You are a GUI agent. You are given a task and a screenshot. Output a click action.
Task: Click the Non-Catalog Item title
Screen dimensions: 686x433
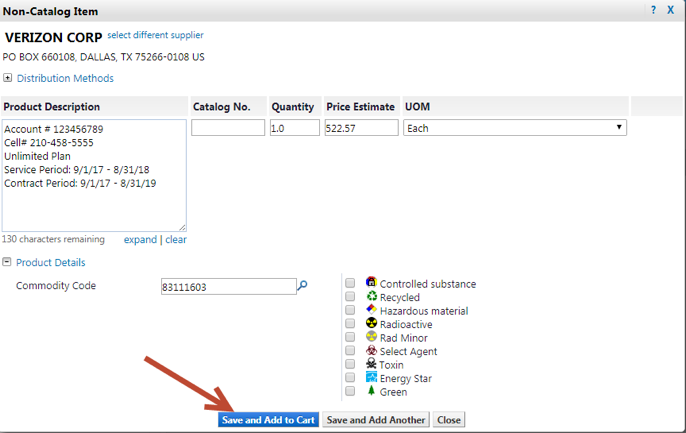(x=50, y=11)
